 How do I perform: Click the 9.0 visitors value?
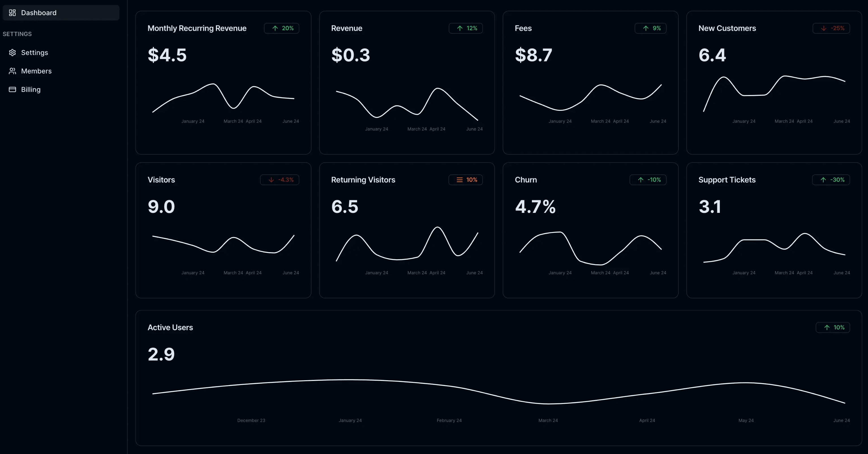coord(161,206)
